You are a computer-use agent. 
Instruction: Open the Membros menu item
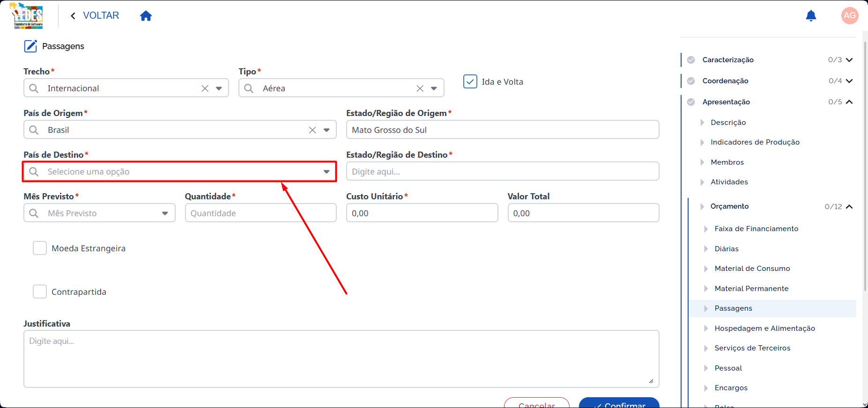[727, 162]
